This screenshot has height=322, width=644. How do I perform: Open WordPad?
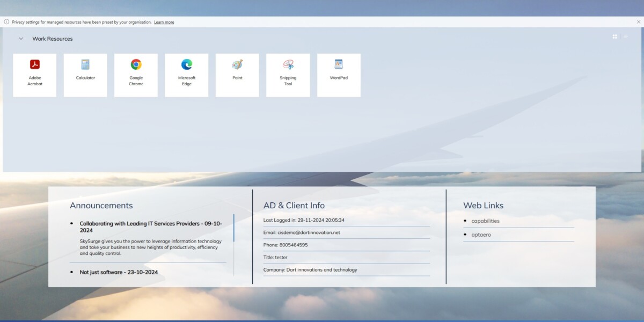click(x=339, y=75)
